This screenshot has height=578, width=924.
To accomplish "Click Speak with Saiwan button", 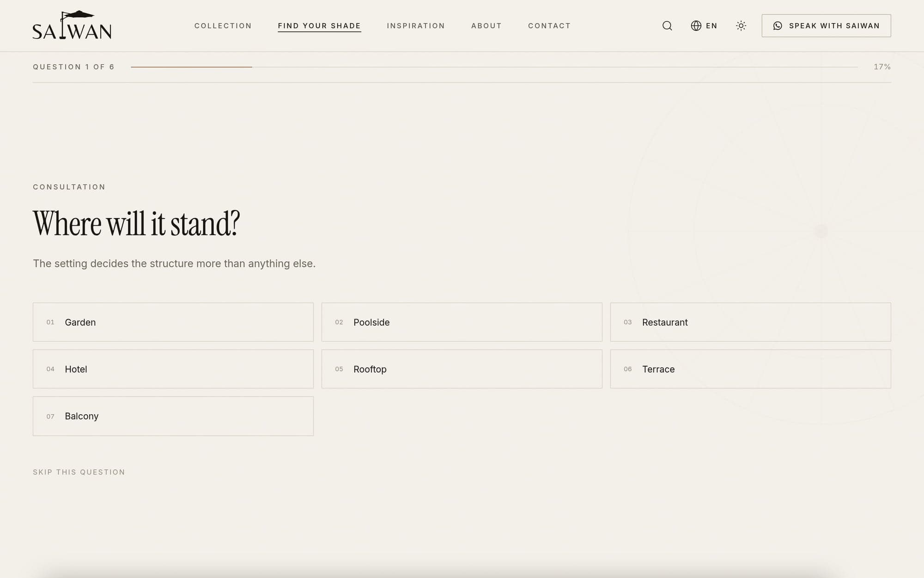I will 826,26.
